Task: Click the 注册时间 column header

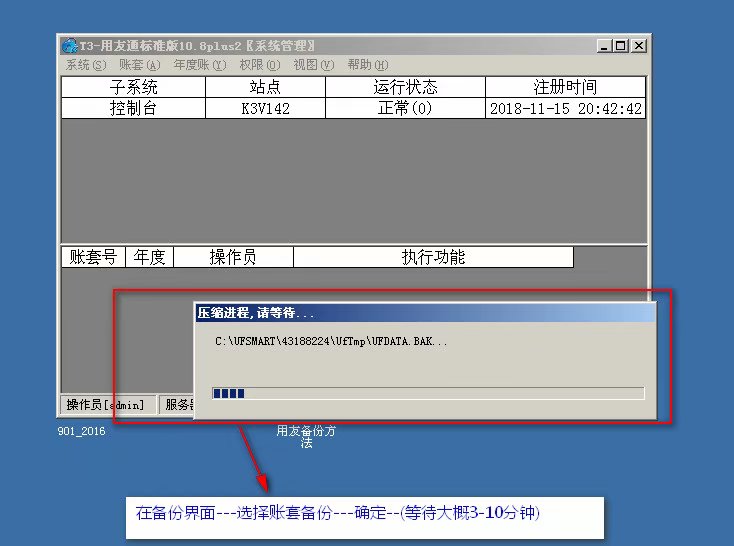Action: tap(565, 87)
